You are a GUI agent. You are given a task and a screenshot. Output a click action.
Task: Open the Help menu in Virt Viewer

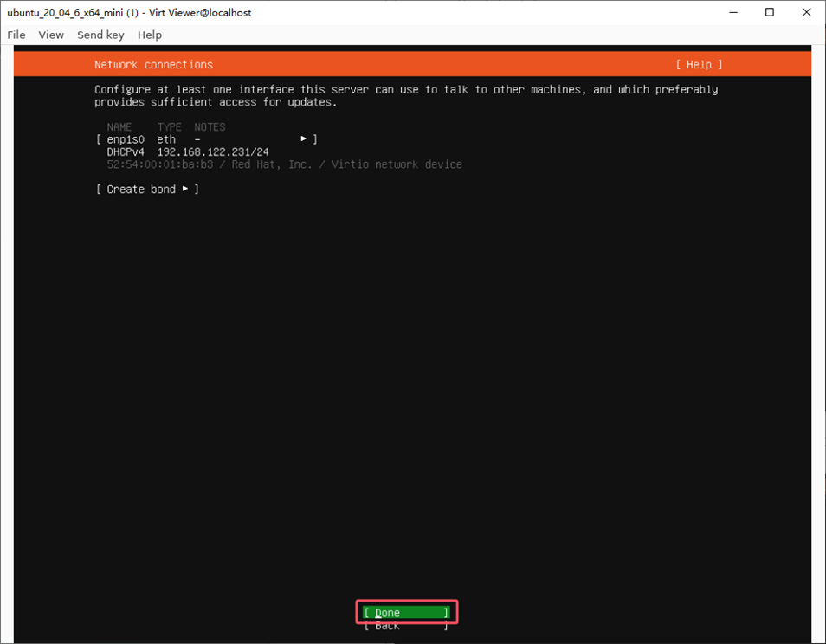pyautogui.click(x=150, y=35)
